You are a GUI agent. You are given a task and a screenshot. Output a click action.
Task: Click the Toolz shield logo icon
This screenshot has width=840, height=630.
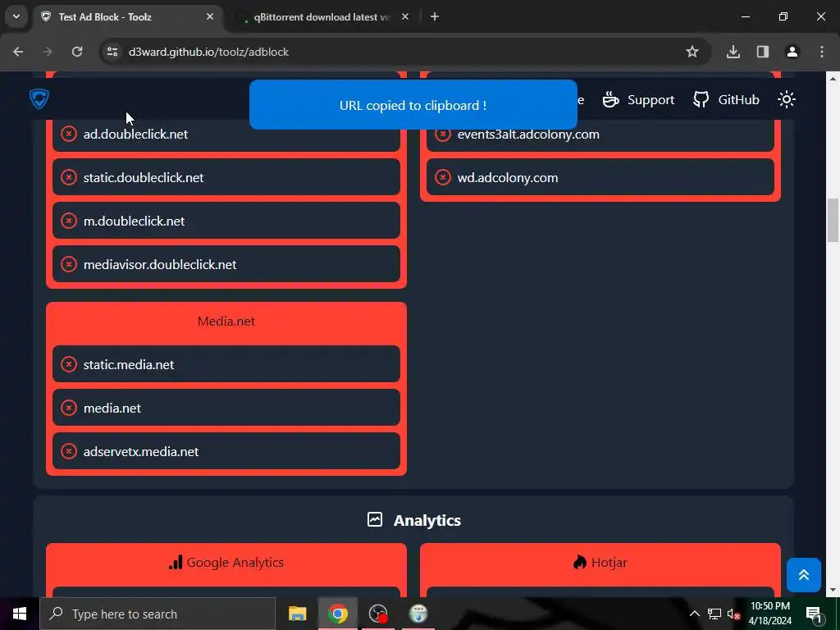click(x=39, y=99)
